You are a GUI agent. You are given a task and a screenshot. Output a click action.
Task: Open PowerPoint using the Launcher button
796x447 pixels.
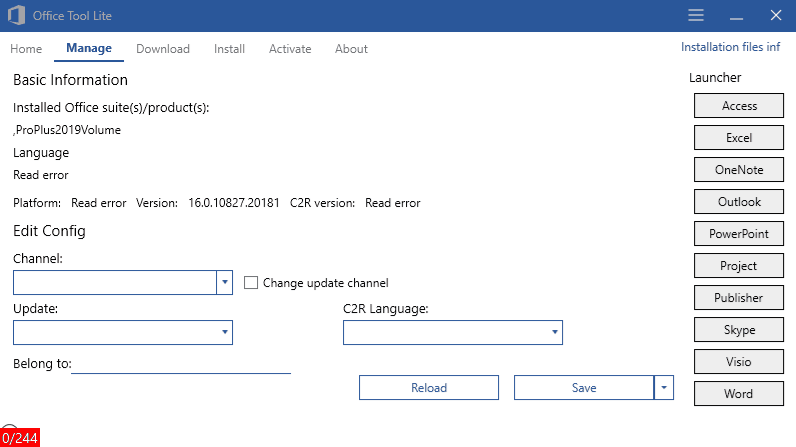click(x=739, y=233)
